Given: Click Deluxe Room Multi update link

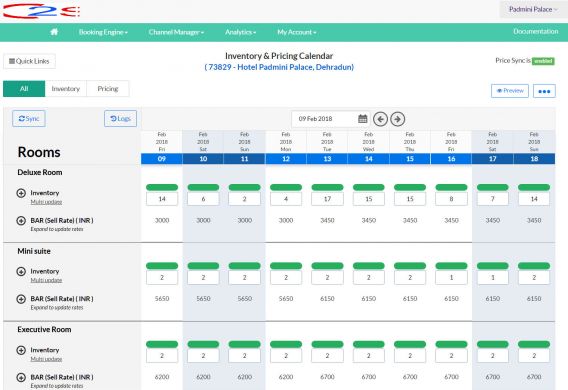Looking at the screenshot, I should 46,202.
